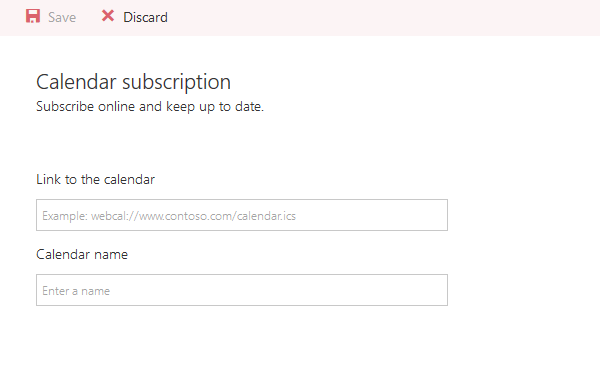Image resolution: width=600 pixels, height=372 pixels.
Task: Click the gap between Save and Discard
Action: click(x=88, y=17)
